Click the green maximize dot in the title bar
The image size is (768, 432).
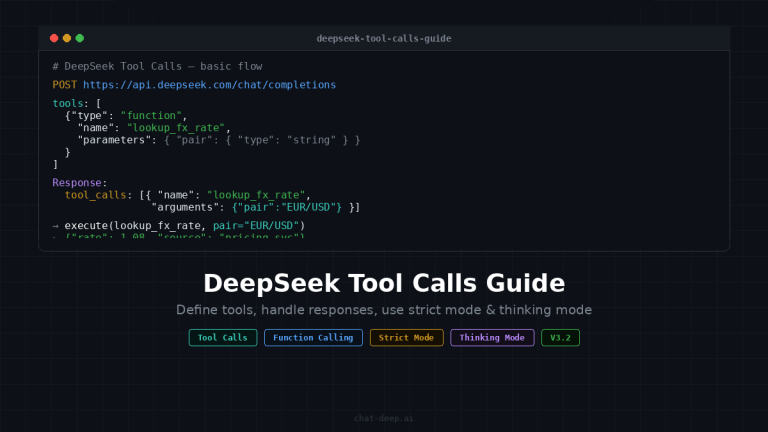click(x=79, y=38)
